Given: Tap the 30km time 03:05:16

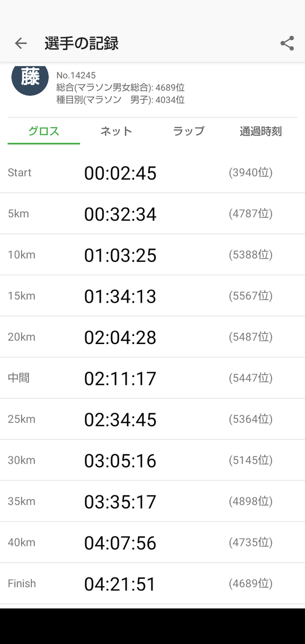Looking at the screenshot, I should [120, 460].
